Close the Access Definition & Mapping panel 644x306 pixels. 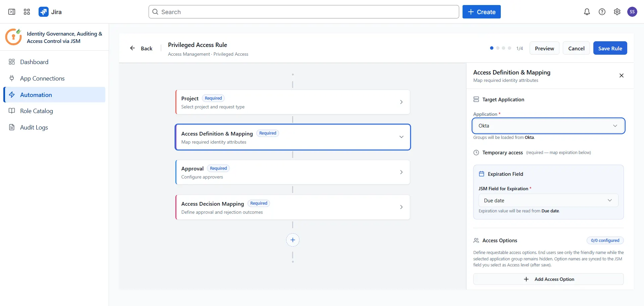622,75
